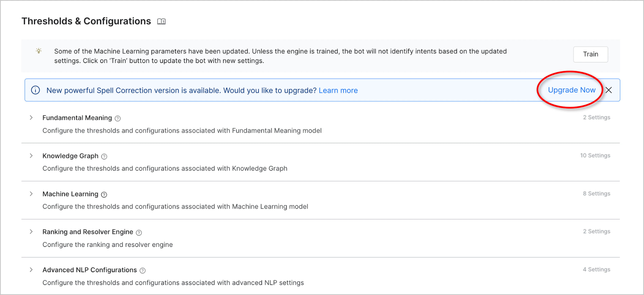Screen dimensions: 644x295
Task: Open Advanced NLP Configurations help icon
Action: click(x=142, y=271)
